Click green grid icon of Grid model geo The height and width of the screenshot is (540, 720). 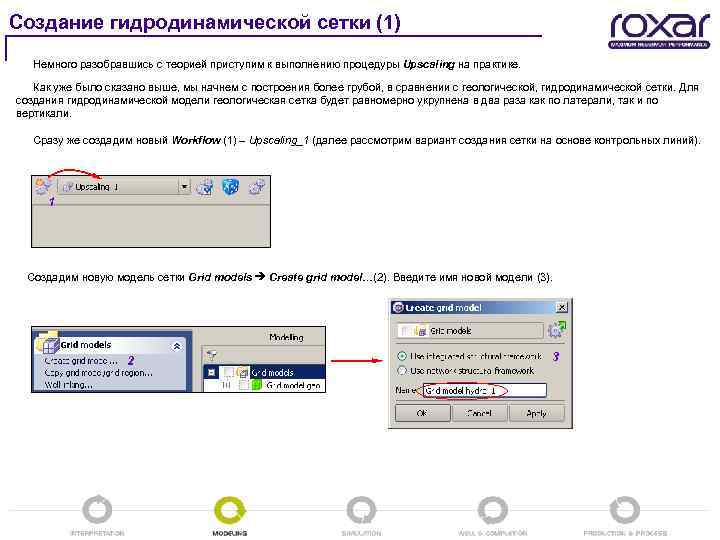tap(256, 385)
